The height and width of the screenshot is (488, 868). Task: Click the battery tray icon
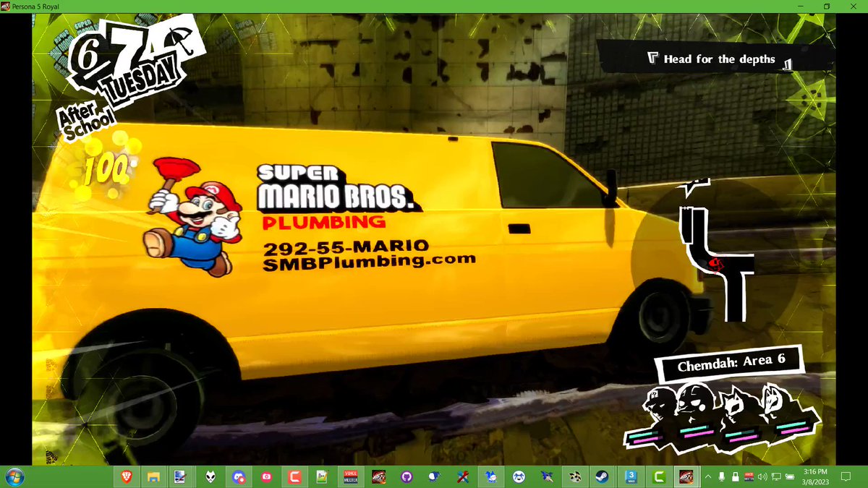coord(789,477)
